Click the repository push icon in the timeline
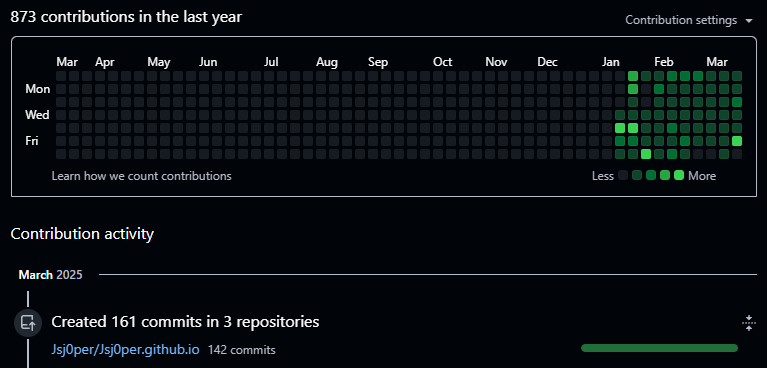This screenshot has width=767, height=368. tap(28, 323)
